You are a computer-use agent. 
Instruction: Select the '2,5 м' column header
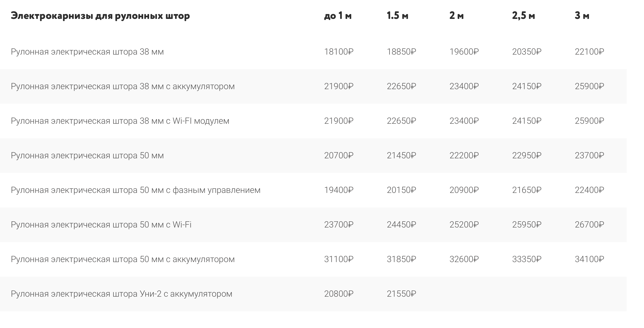click(524, 16)
